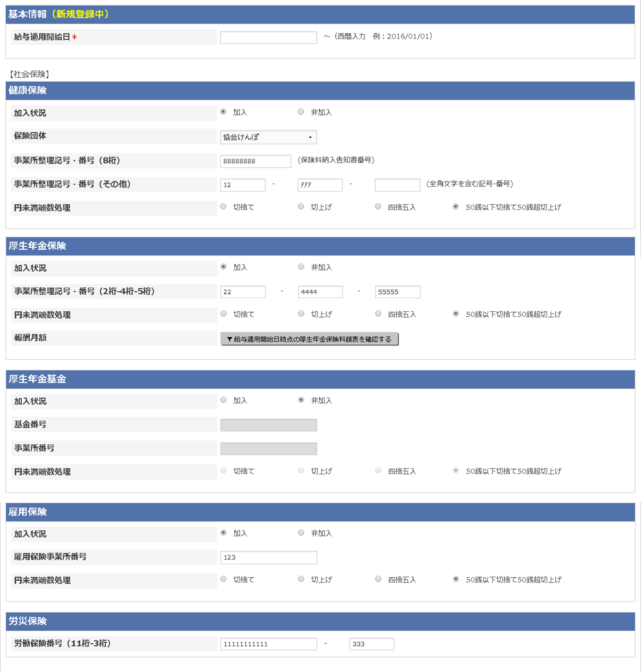The width and height of the screenshot is (641, 672).
Task: Click the 健康保険 その他 field containing 12
Action: [243, 185]
